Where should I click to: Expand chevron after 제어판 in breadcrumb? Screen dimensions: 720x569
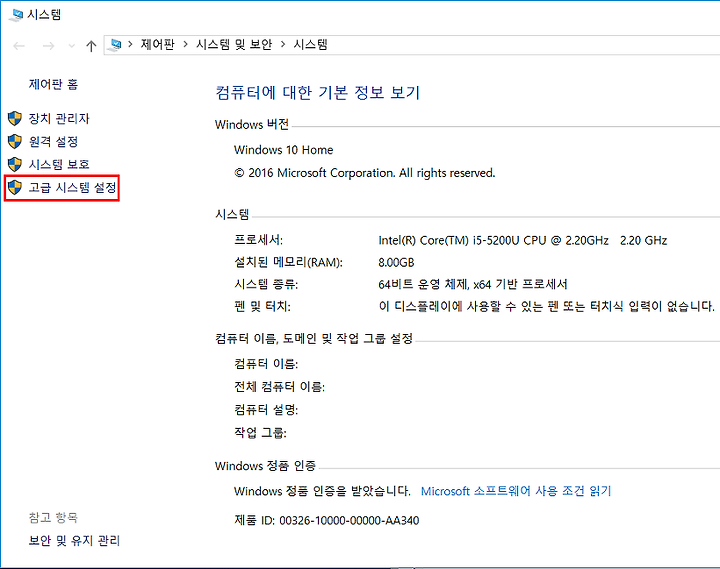click(x=186, y=45)
